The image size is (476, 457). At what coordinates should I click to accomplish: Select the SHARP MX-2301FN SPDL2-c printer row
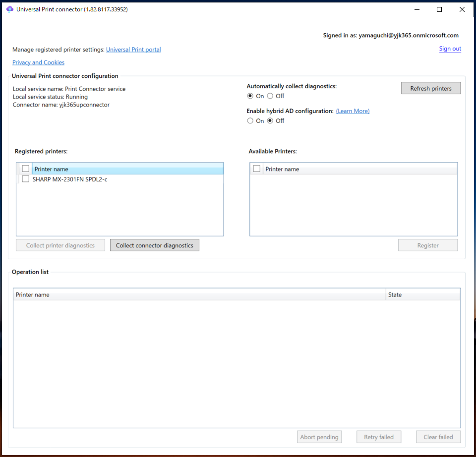(119, 179)
